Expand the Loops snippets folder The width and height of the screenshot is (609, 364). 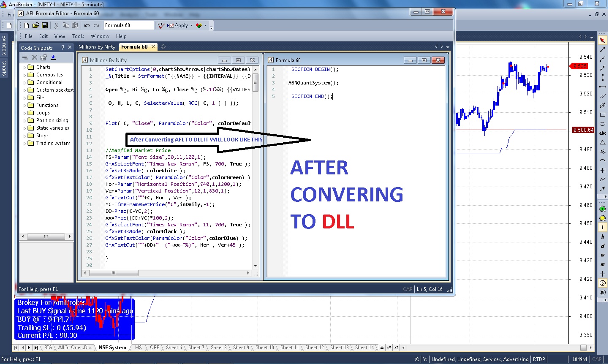[x=24, y=113]
